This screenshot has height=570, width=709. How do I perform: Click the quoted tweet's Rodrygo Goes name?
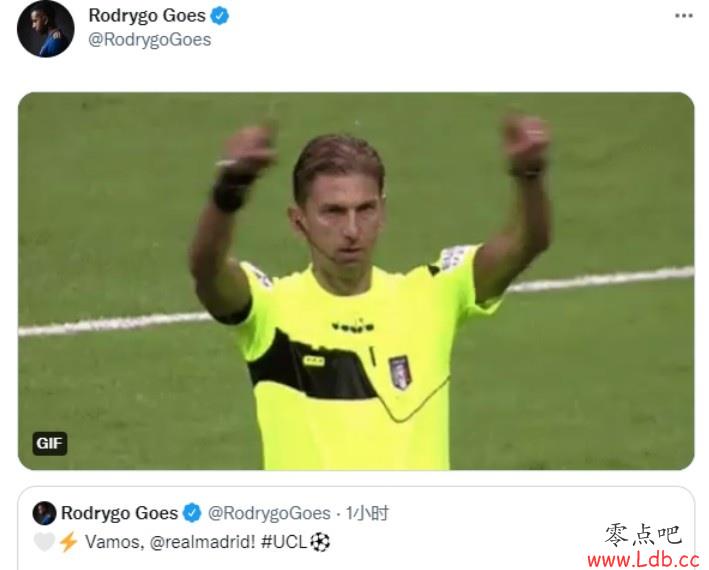[x=119, y=513]
